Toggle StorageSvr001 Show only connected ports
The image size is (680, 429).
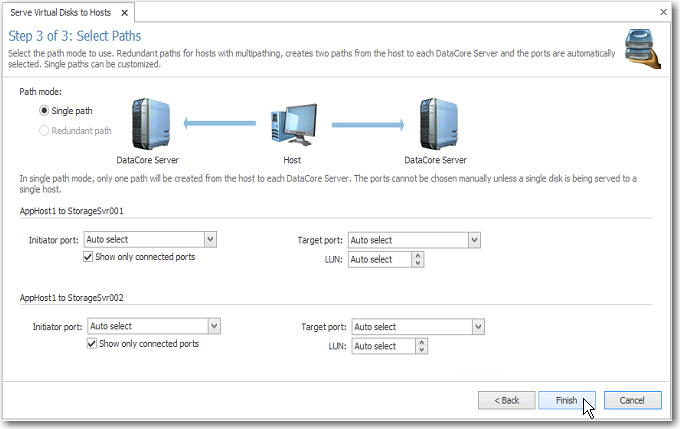(90, 257)
